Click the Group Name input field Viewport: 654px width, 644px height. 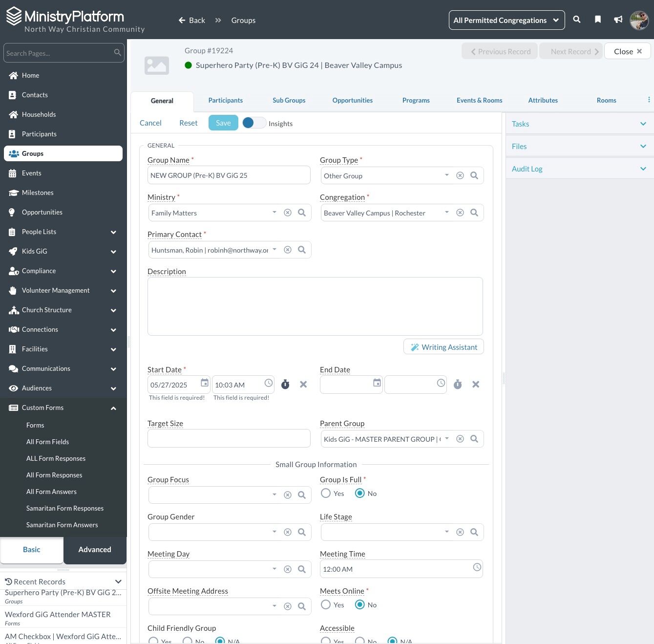click(x=229, y=175)
